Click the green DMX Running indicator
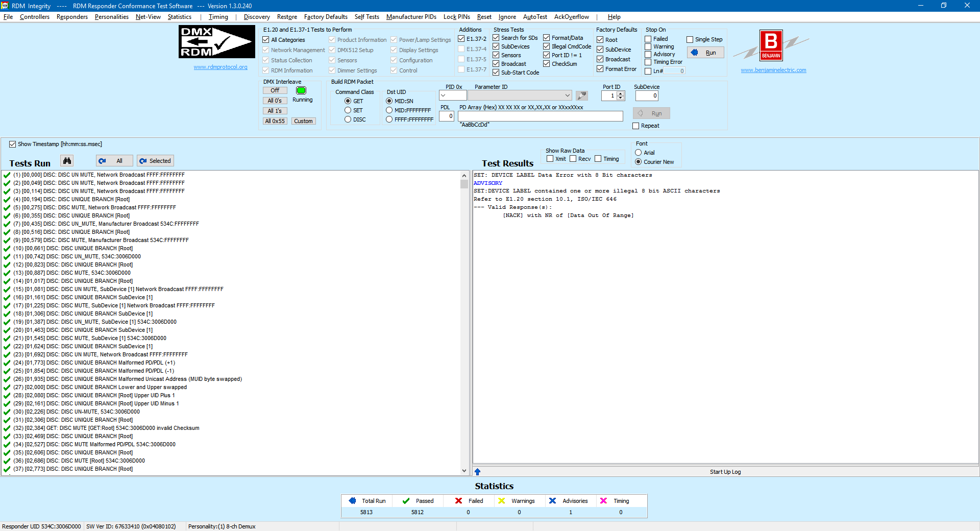The image size is (980, 531). tap(301, 90)
